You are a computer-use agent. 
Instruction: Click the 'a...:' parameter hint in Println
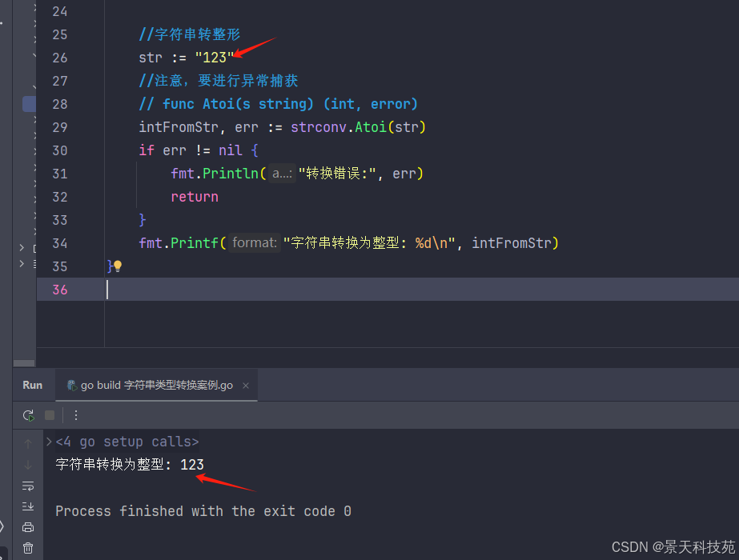pyautogui.click(x=281, y=174)
